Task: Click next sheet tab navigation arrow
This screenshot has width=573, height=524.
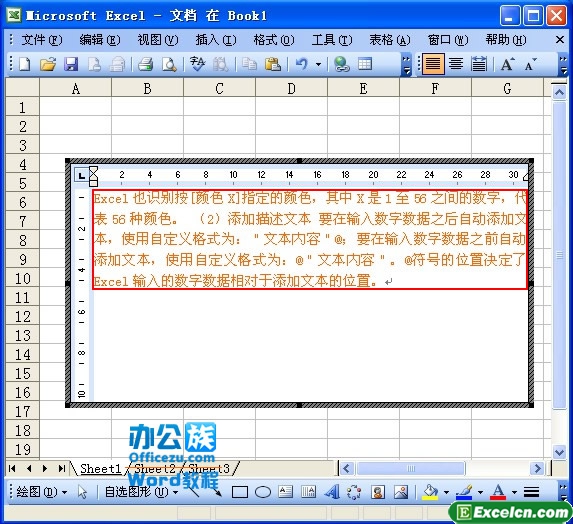Action: click(x=45, y=468)
